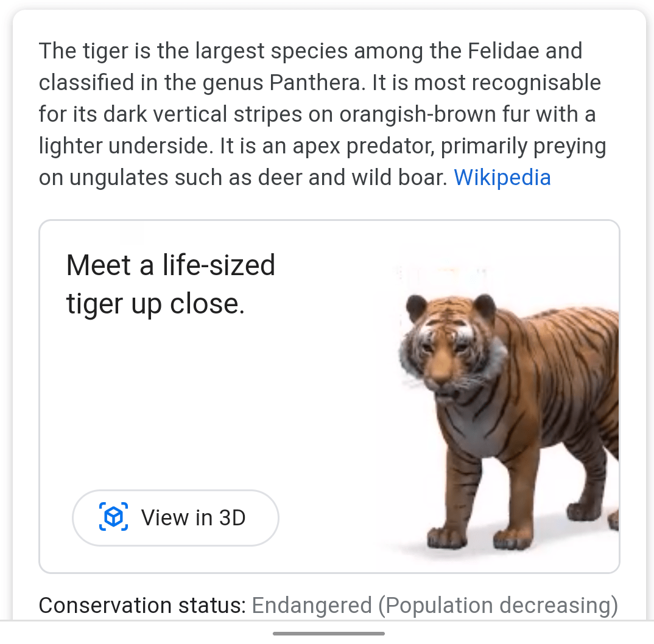Tap the gray drag handle at bottom
This screenshot has width=654, height=644.
[328, 633]
